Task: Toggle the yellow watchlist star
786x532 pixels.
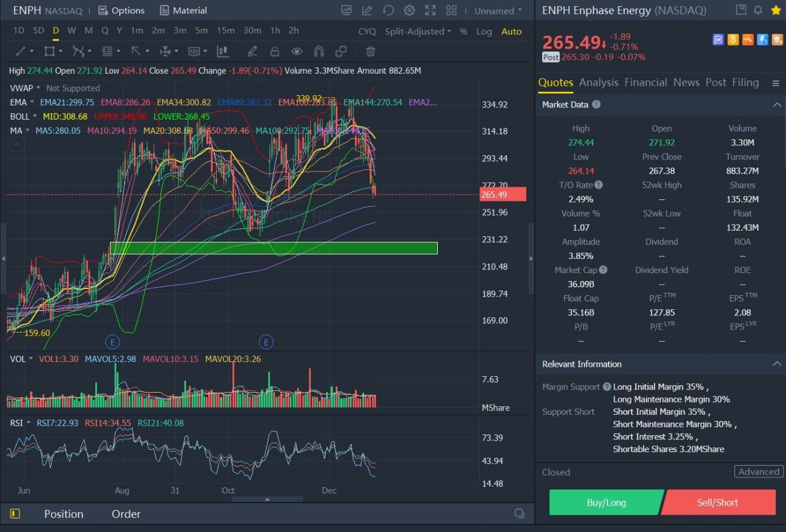Action: [x=774, y=10]
